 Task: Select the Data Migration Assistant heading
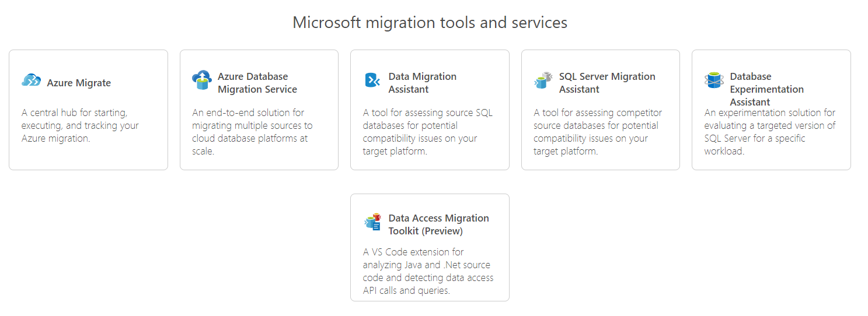point(423,83)
